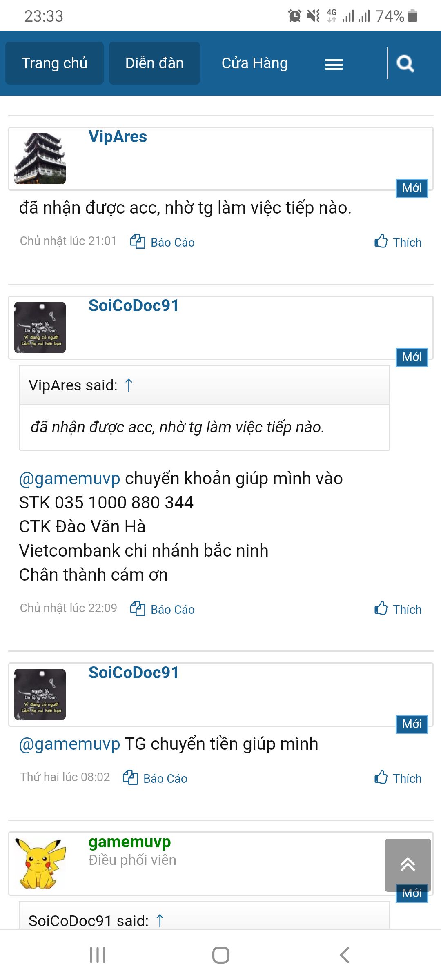Open the hamburger menu in navbar
The image size is (441, 980).
point(334,64)
